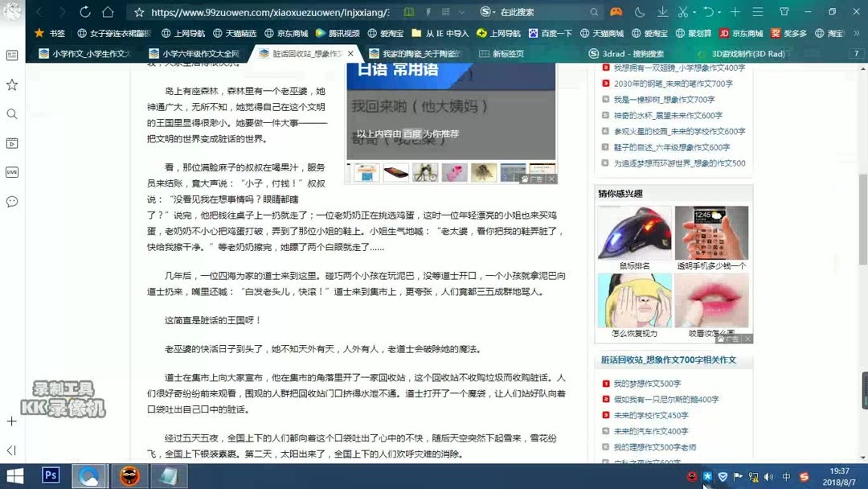Open the screenshot scissors dropdown arrow
This screenshot has width=868, height=489.
click(x=694, y=12)
